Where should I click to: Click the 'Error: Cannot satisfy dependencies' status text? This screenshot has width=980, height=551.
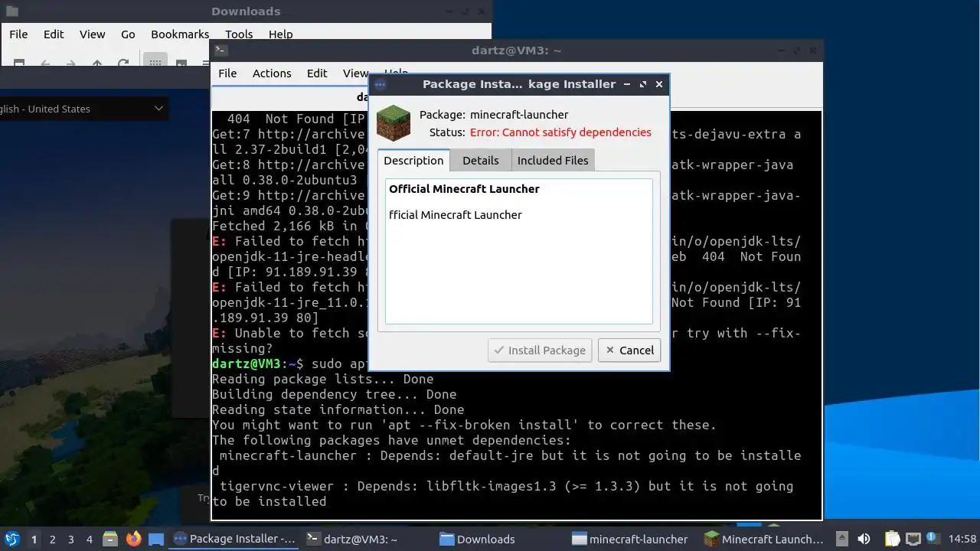[560, 132]
